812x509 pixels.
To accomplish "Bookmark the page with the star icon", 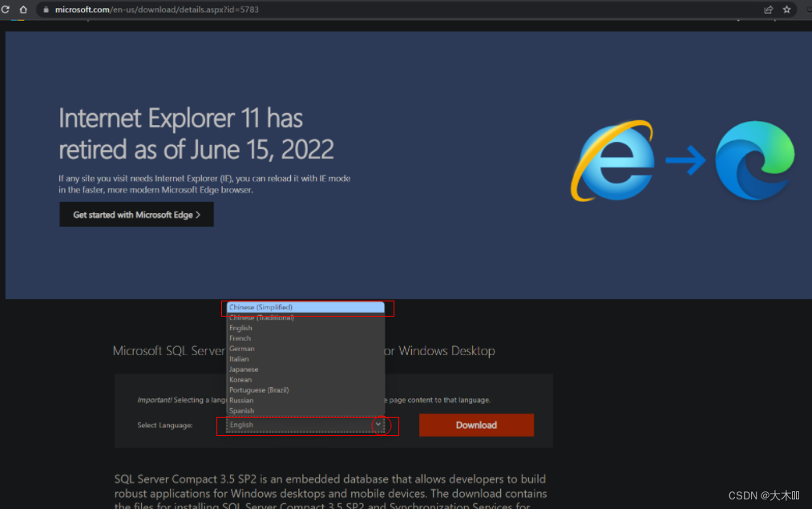I will tap(786, 10).
